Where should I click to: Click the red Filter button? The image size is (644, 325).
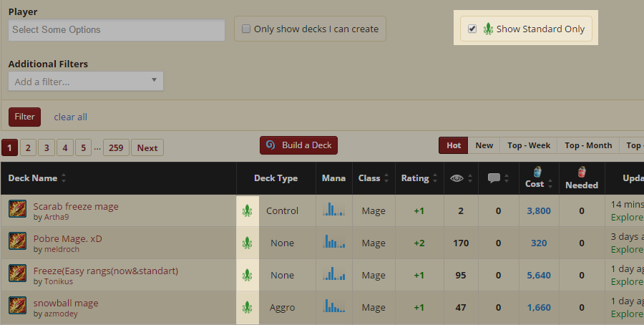pos(24,117)
